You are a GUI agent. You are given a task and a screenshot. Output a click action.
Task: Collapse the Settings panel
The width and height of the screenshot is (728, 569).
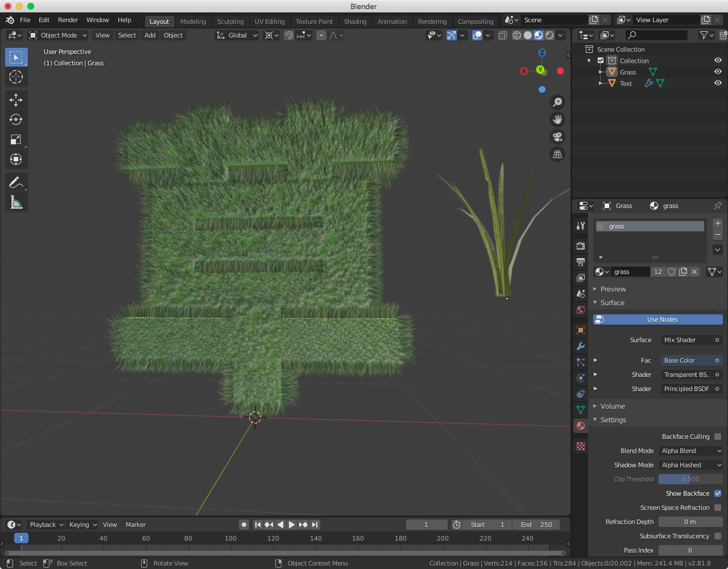pyautogui.click(x=613, y=420)
